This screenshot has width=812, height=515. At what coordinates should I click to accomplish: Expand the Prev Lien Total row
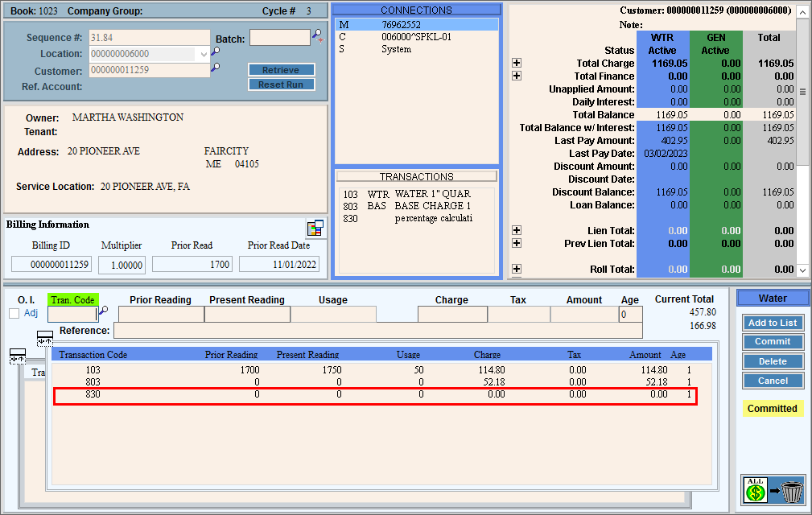pos(517,244)
